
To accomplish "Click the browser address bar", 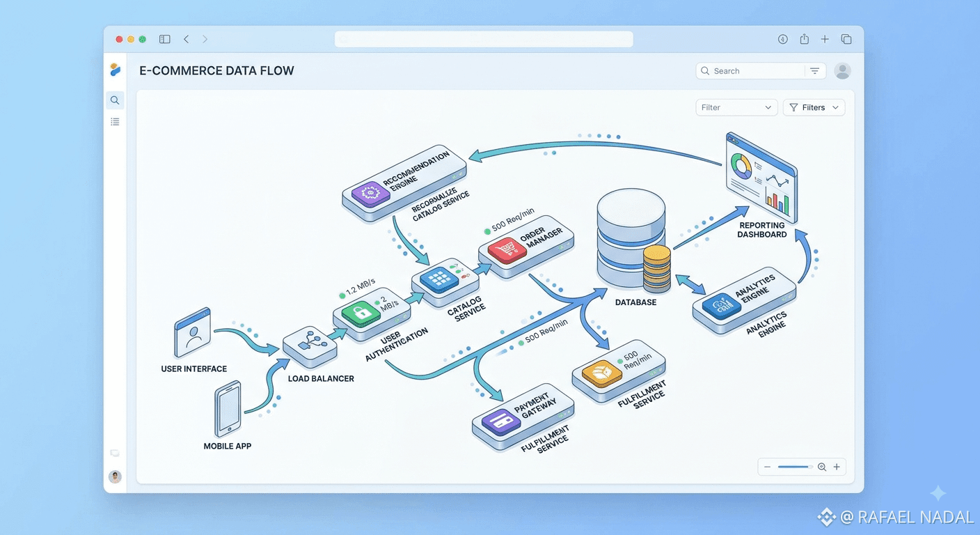I will pos(484,40).
